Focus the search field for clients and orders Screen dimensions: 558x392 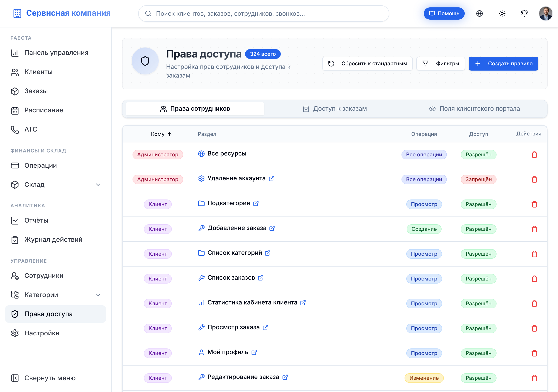point(264,14)
